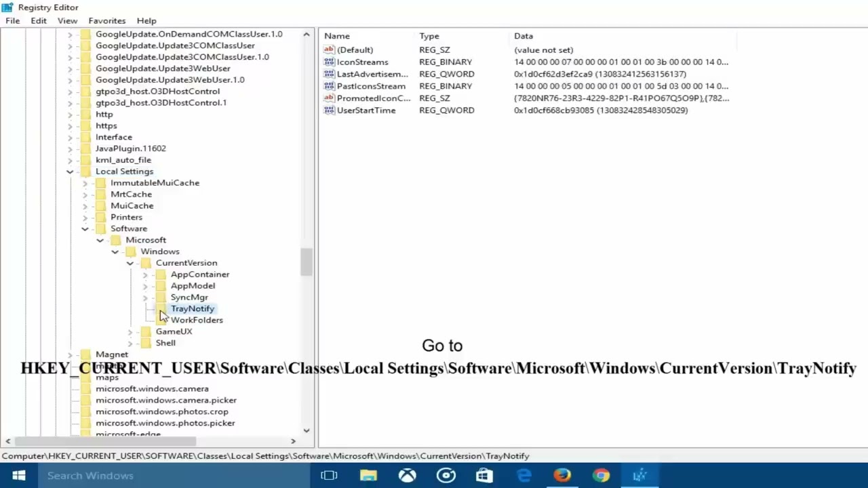Expand the Shell key

(130, 343)
